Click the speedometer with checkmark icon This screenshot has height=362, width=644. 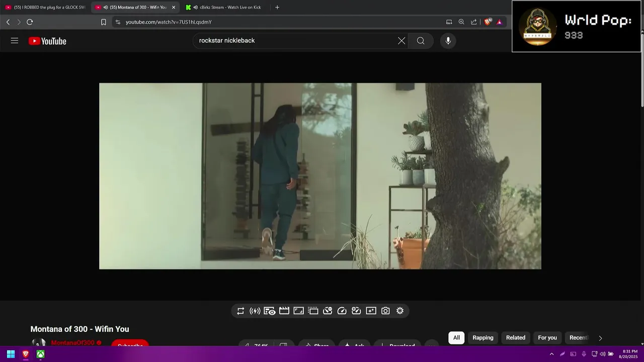356,311
